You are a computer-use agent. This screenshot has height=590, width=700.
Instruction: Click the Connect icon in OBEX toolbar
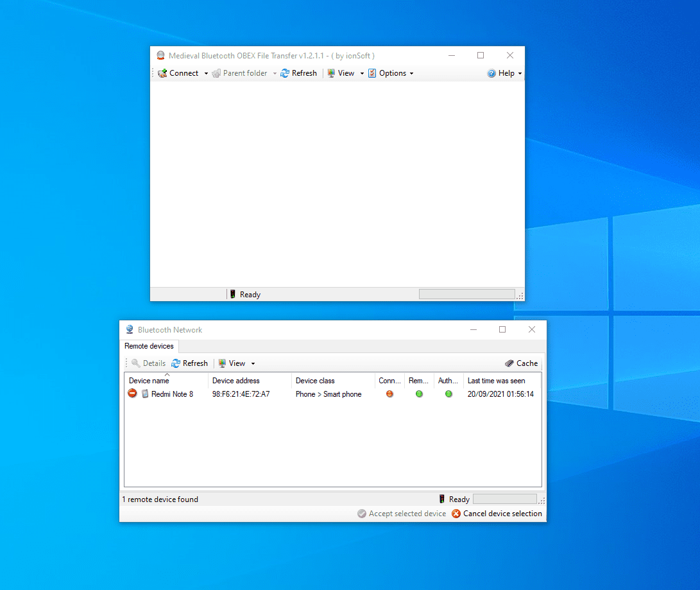163,73
